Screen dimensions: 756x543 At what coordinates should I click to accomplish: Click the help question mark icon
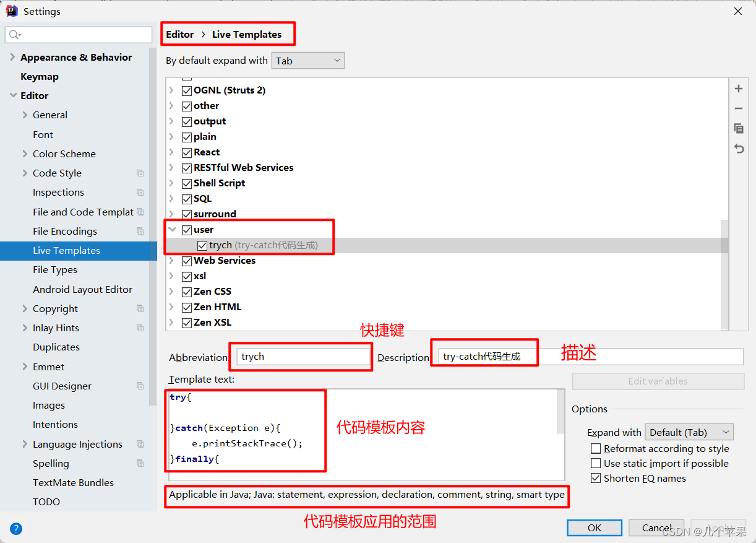point(16,529)
